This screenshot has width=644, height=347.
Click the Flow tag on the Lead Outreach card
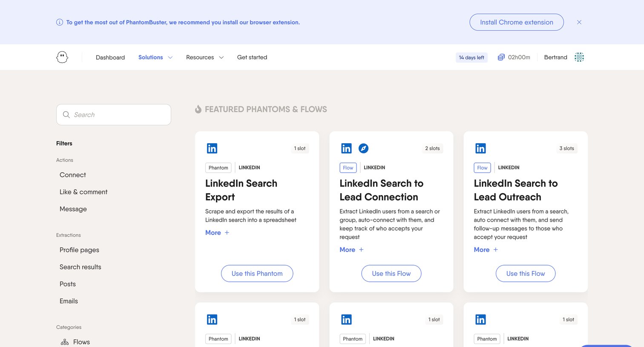click(482, 168)
